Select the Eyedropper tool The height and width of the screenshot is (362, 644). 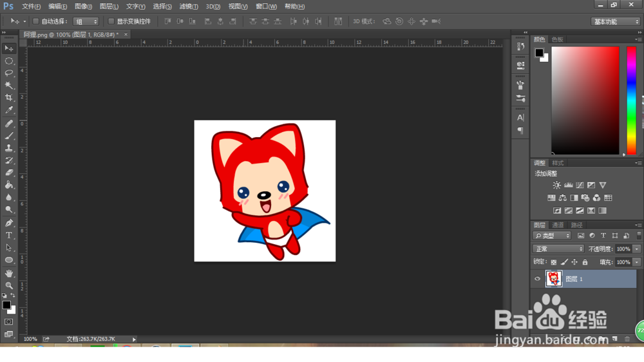pyautogui.click(x=8, y=110)
